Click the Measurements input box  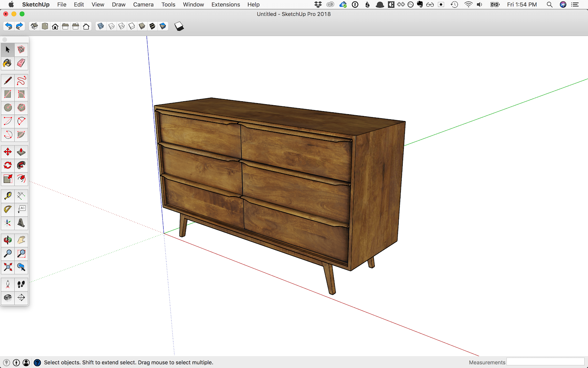(545, 362)
